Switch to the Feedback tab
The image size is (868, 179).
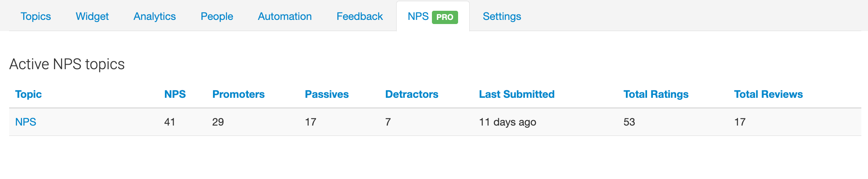pyautogui.click(x=360, y=17)
